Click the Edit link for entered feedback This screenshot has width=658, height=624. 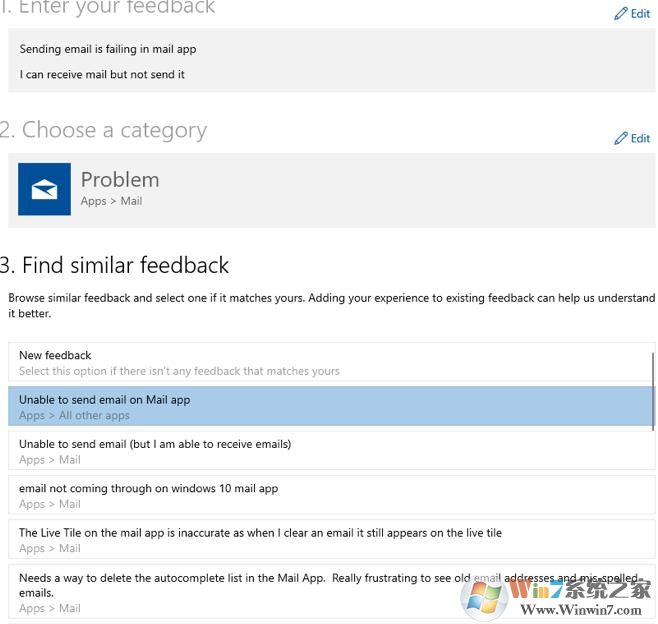pyautogui.click(x=640, y=14)
